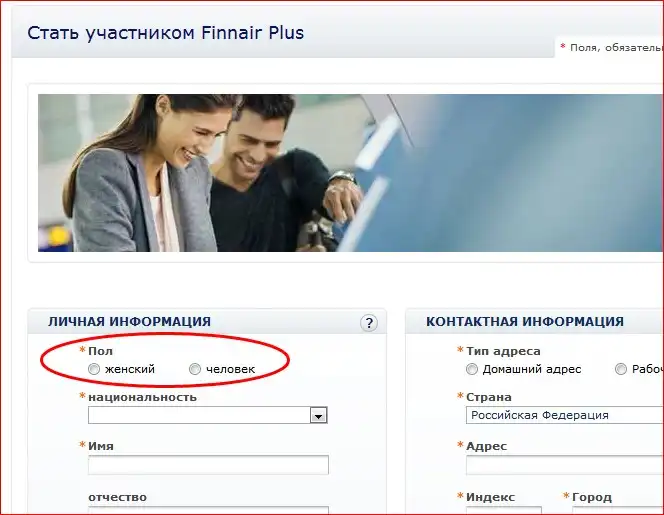Click inside the национальность combo box
This screenshot has height=515, width=664.
click(x=208, y=415)
